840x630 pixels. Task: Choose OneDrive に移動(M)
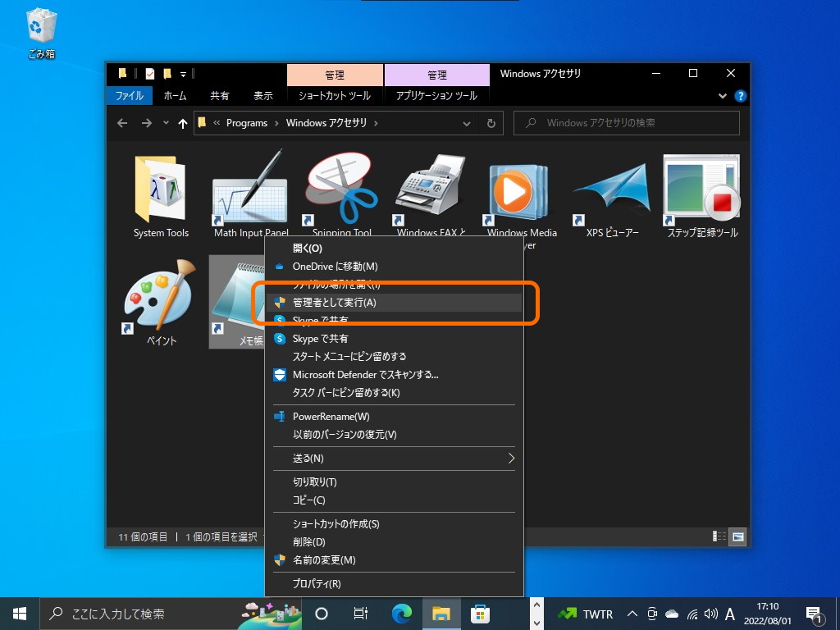(x=394, y=267)
